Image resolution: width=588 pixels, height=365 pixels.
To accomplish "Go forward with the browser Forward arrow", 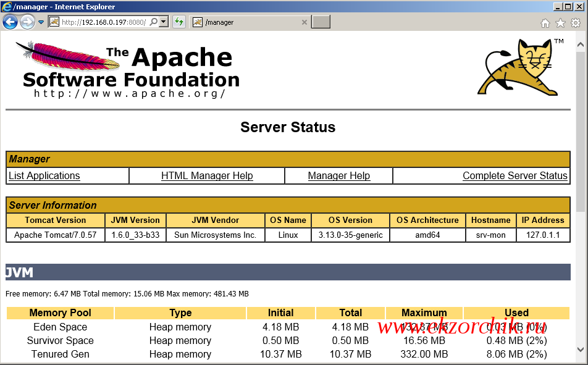I will coord(27,22).
